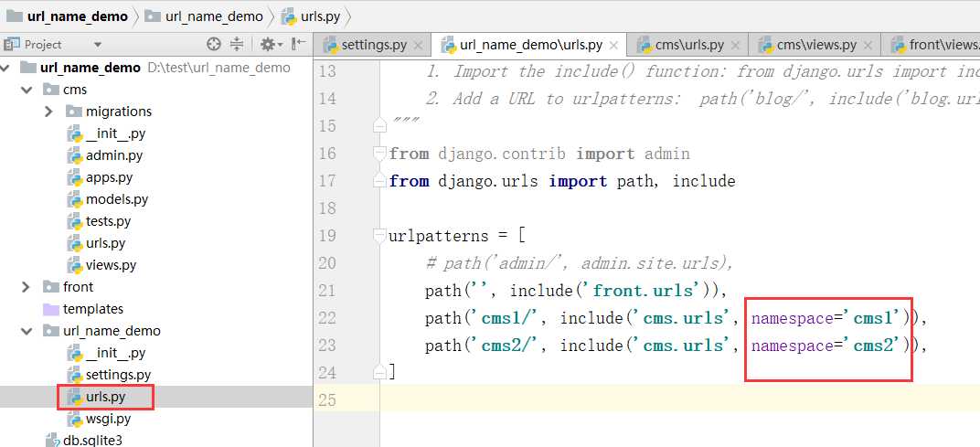Viewport: 980px width, 447px height.
Task: Open the Project view dropdown
Action: click(x=97, y=45)
